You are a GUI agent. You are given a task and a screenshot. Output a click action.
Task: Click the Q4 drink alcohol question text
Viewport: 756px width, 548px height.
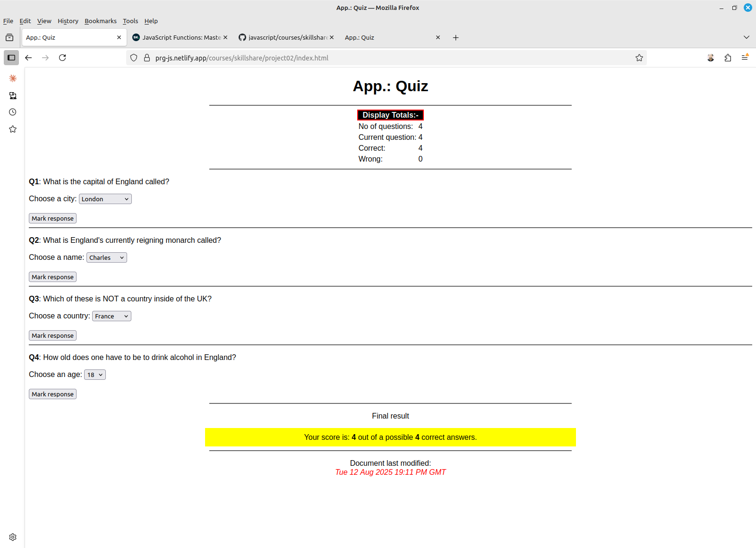click(x=132, y=358)
